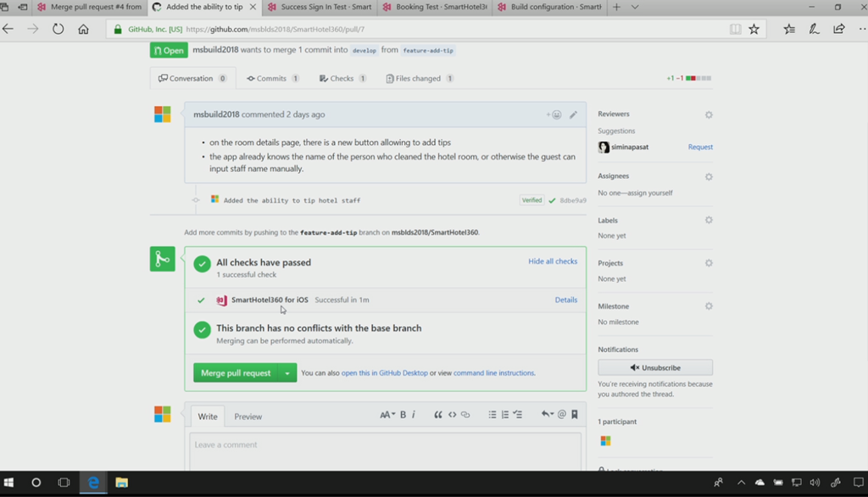The height and width of the screenshot is (497, 868).
Task: Add web notes with pen icon
Action: [814, 30]
